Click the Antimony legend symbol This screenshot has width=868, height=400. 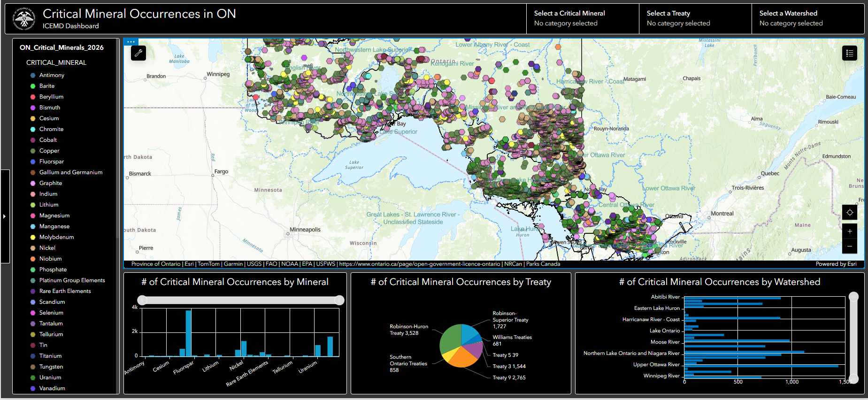pos(33,75)
